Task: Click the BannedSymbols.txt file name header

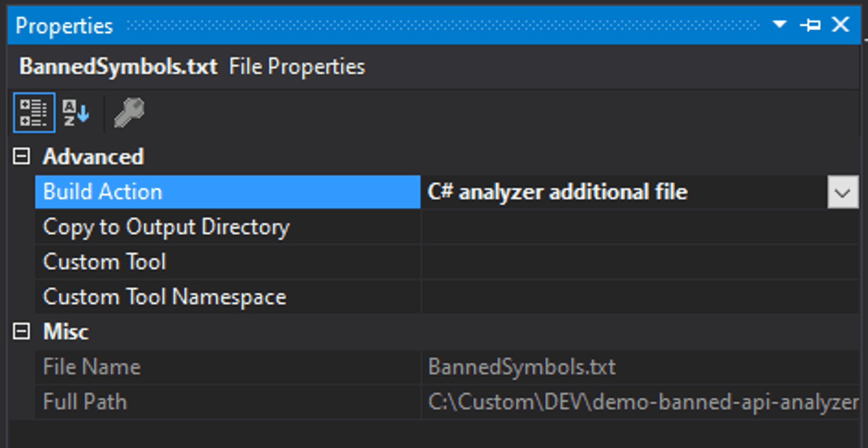Action: [118, 66]
